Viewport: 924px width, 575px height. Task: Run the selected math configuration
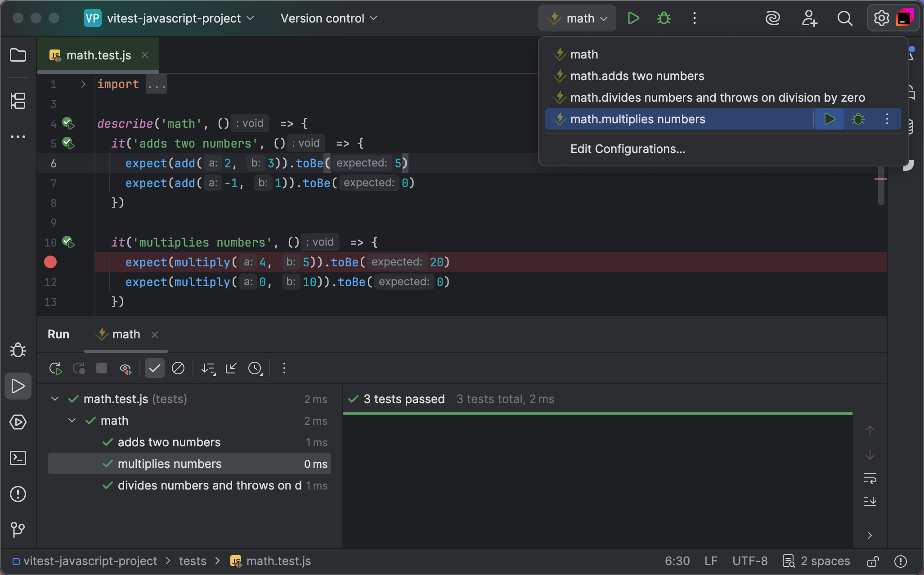633,18
